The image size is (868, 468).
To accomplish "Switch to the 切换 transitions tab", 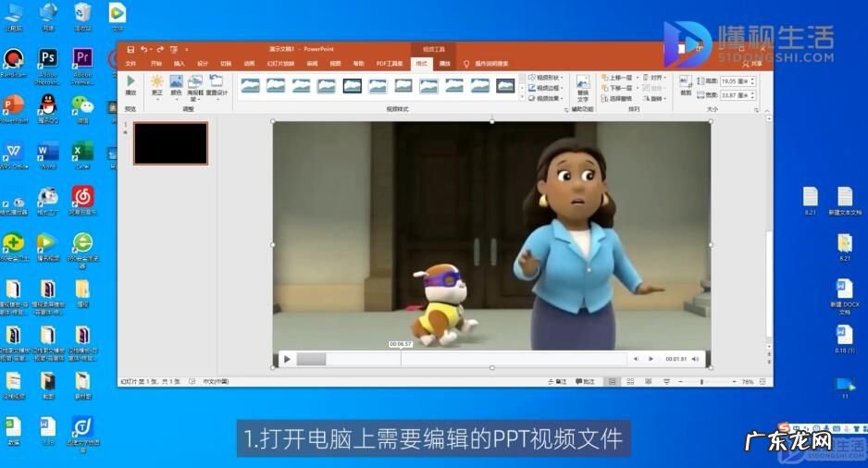I will tap(226, 64).
